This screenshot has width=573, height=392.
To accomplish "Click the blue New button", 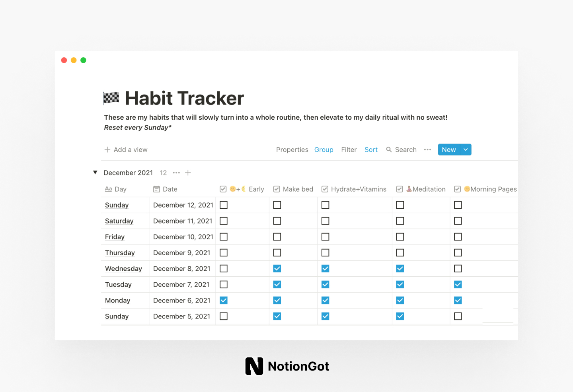I will pos(449,149).
